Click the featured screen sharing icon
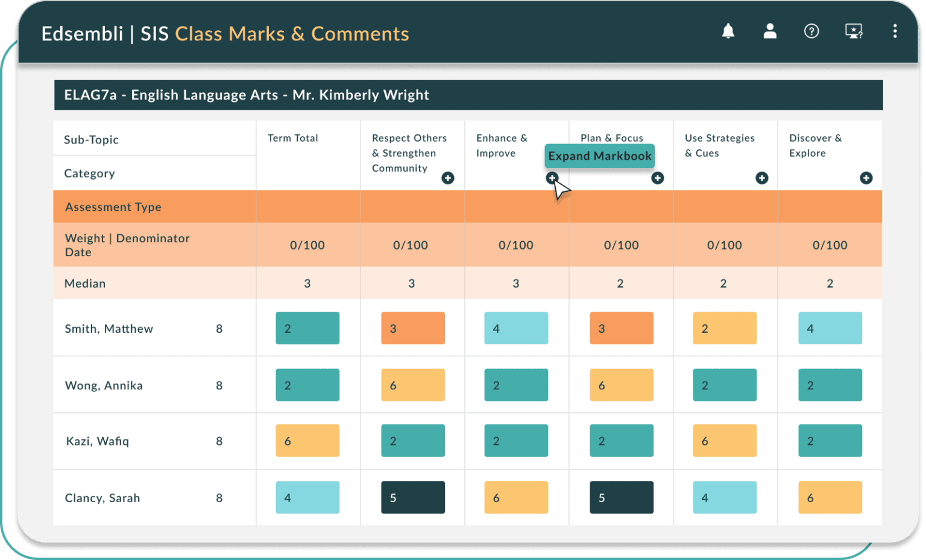Viewport: 926px width, 560px height. coord(853,31)
